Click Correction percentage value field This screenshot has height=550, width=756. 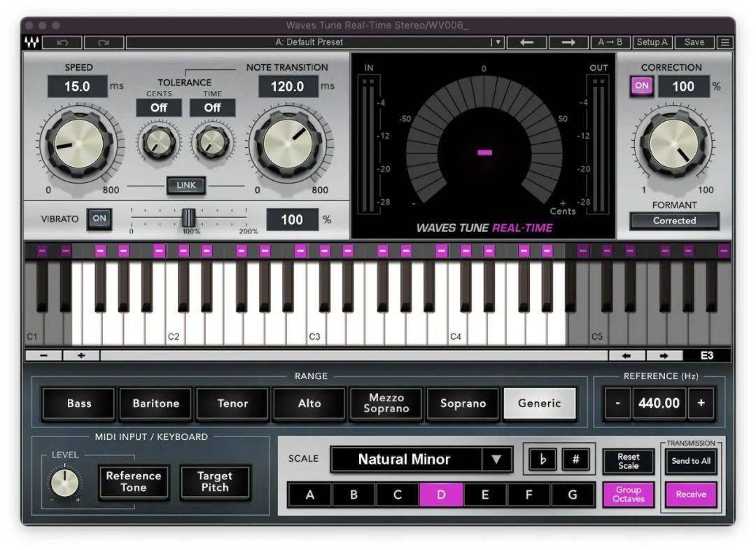tap(683, 86)
